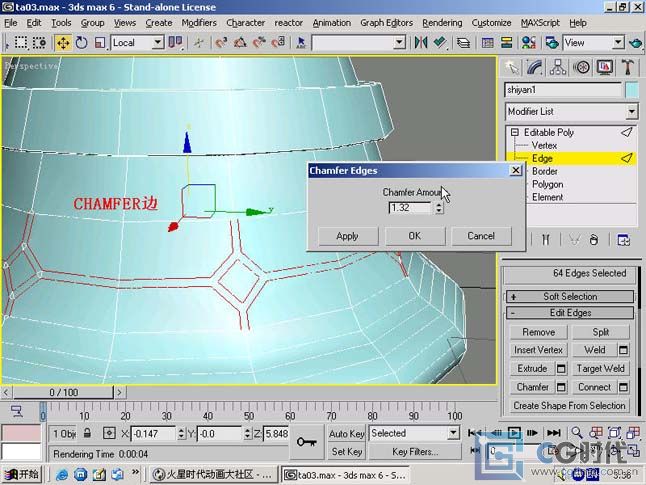Click Apply in Chamfer Edges dialog
Screen dimensions: 646x485
(x=348, y=236)
